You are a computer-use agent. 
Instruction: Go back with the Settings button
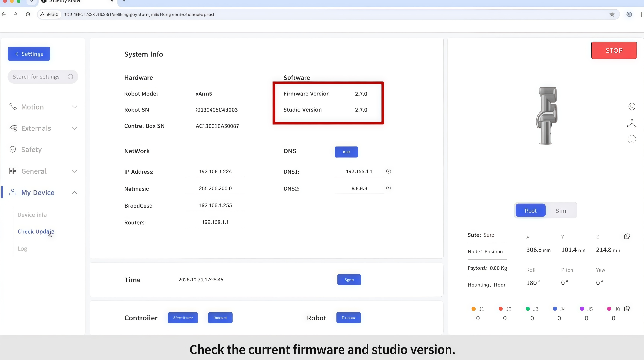pos(29,54)
